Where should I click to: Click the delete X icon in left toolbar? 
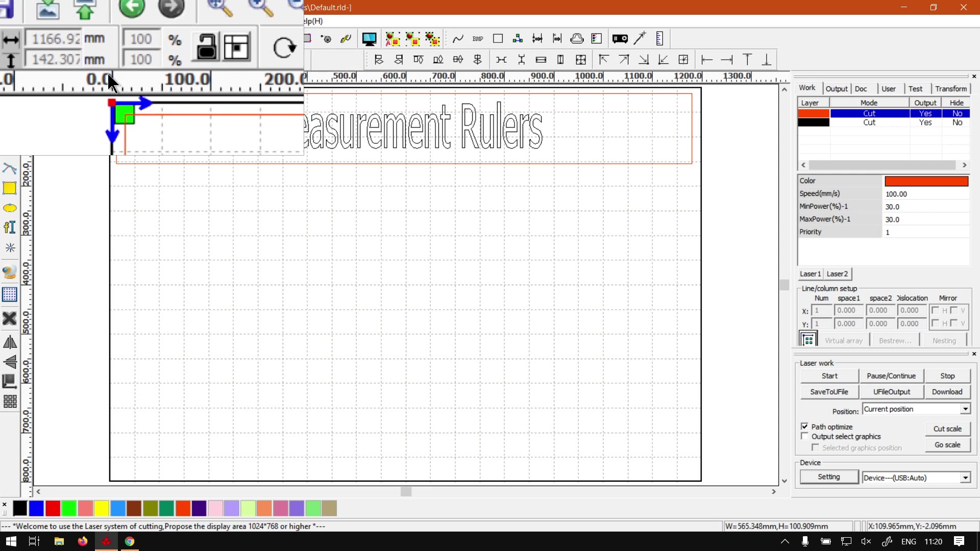click(10, 319)
